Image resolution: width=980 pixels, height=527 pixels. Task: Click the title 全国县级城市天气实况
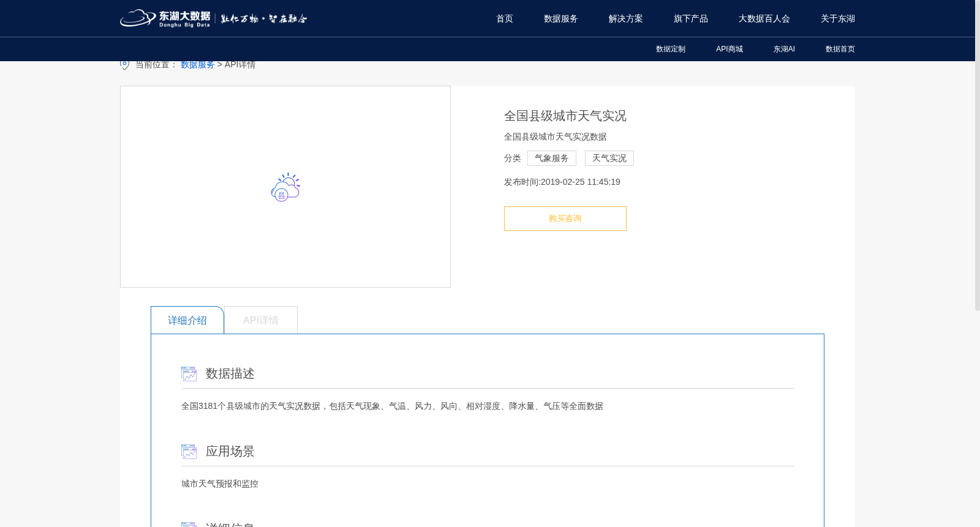click(x=565, y=116)
